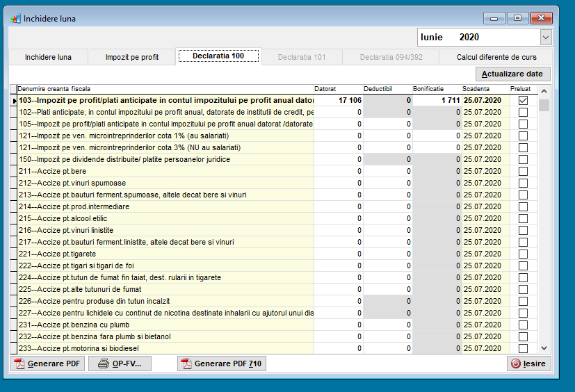Image resolution: width=575 pixels, height=392 pixels.
Task: Click the Bonificatie column header
Action: pos(437,89)
